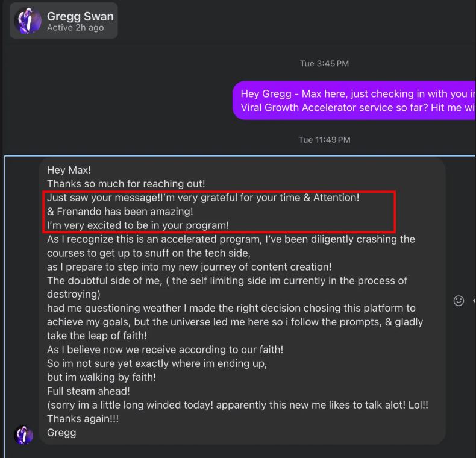
Task: Click 'Thanks so much for reaching out!' line
Action: (x=126, y=184)
